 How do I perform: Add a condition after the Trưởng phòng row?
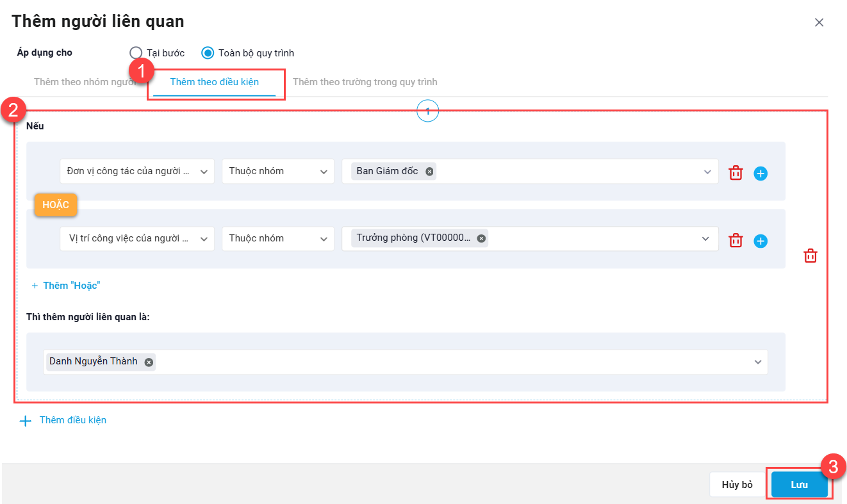(761, 241)
